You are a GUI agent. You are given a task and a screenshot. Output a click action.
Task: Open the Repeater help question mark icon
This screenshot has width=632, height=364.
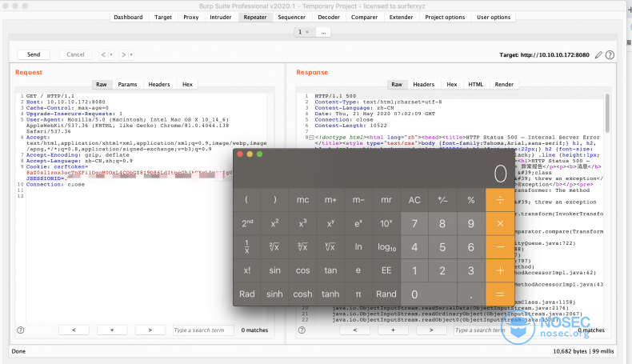610,55
